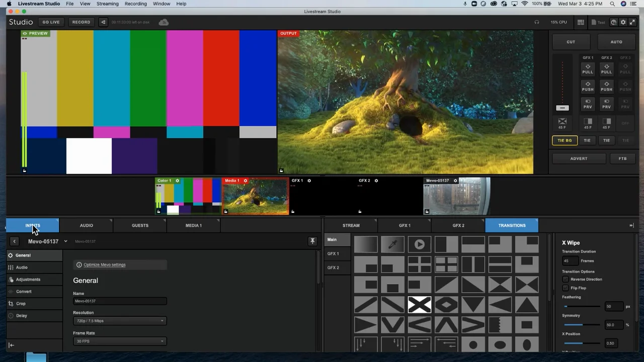Viewport: 644px width, 362px height.
Task: Click the Optimize Mevo settings link
Action: point(104,264)
